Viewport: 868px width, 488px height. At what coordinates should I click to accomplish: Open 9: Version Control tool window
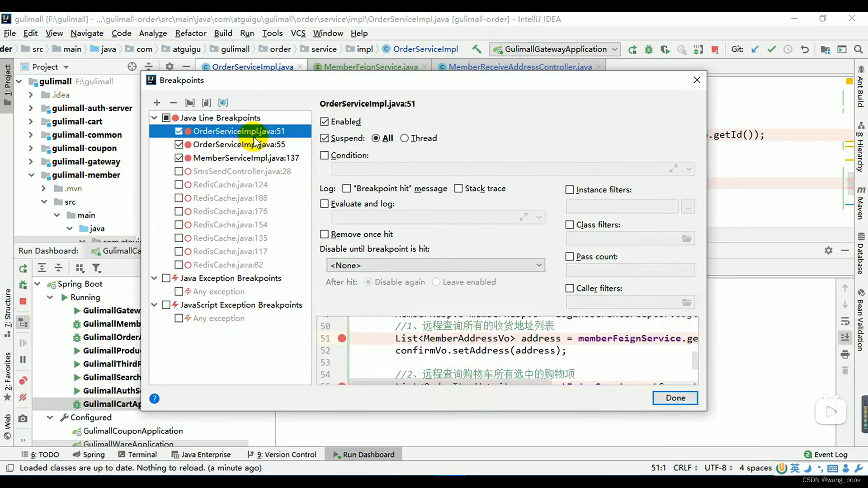(x=282, y=455)
